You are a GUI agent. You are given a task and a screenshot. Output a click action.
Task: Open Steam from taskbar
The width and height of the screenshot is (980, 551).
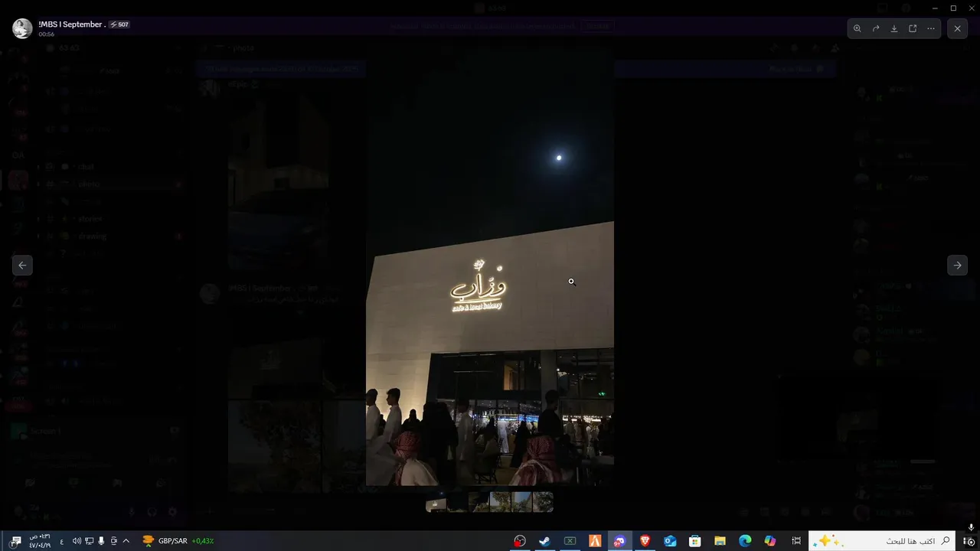[x=544, y=541]
